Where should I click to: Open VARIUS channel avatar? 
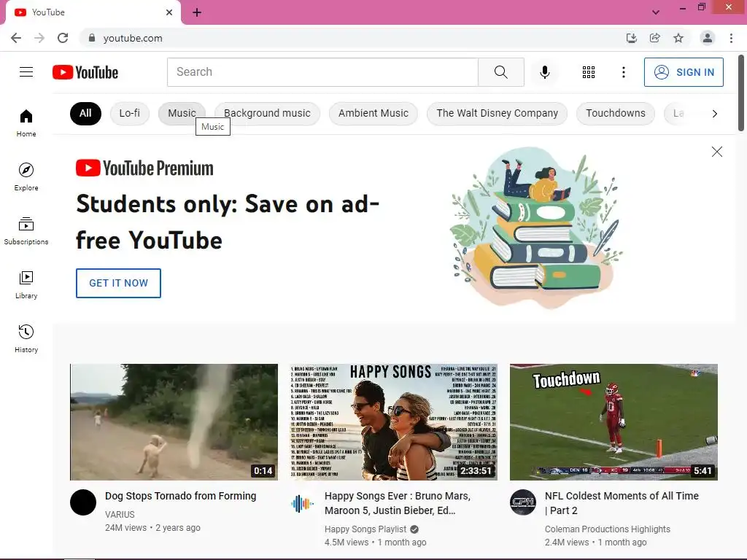[83, 502]
